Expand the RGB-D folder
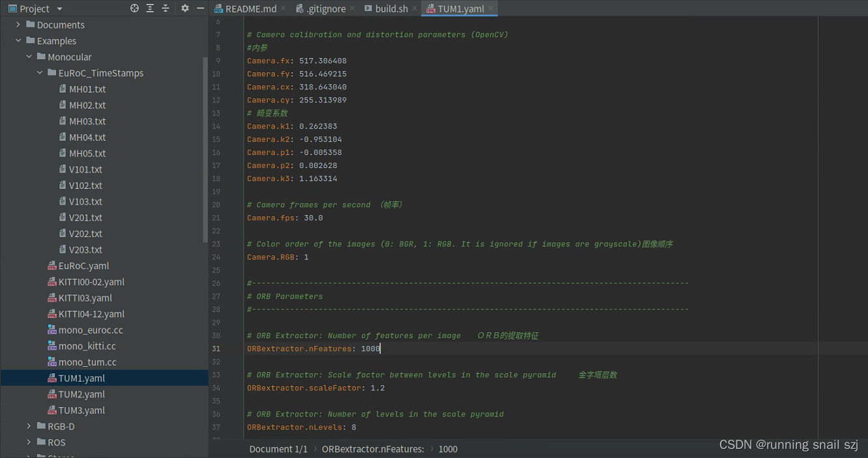Image resolution: width=868 pixels, height=458 pixels. (x=29, y=426)
